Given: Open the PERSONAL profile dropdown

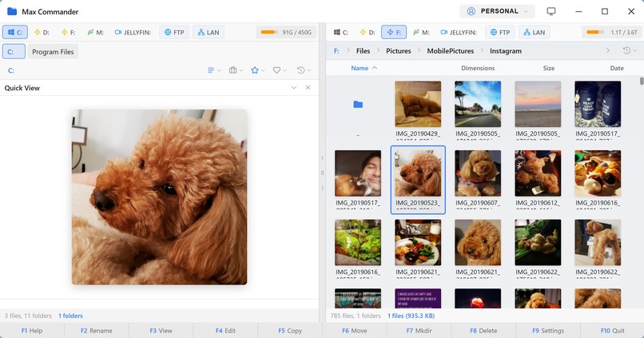Looking at the screenshot, I should point(497,11).
